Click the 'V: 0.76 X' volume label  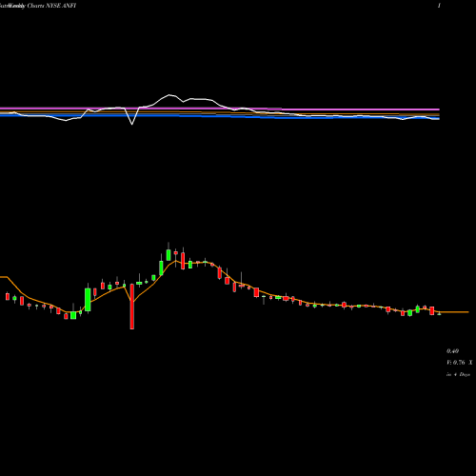pyautogui.click(x=459, y=363)
